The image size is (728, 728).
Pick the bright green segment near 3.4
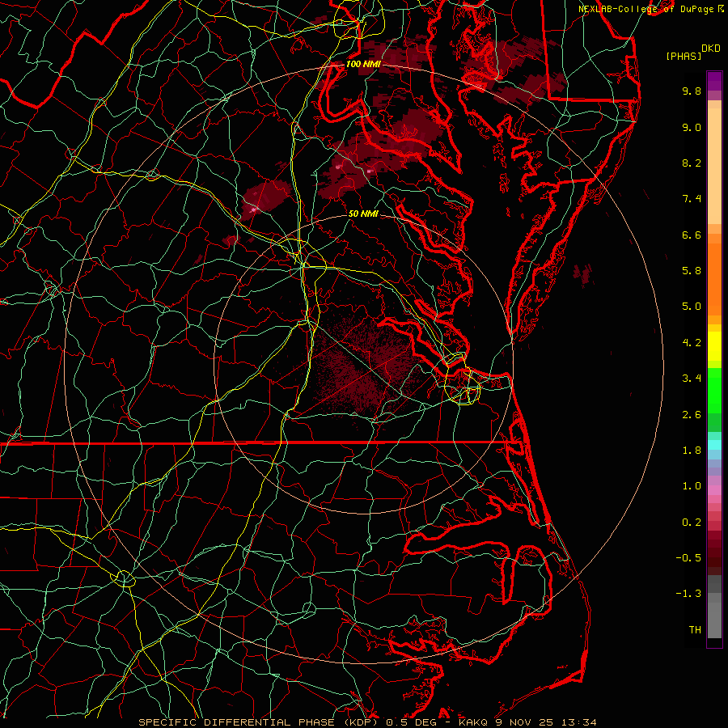click(x=714, y=391)
